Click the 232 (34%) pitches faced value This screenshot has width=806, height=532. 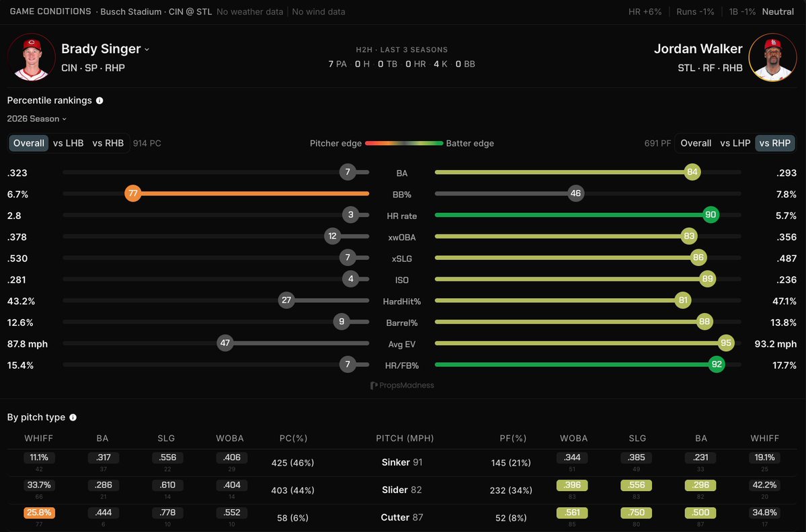click(510, 490)
